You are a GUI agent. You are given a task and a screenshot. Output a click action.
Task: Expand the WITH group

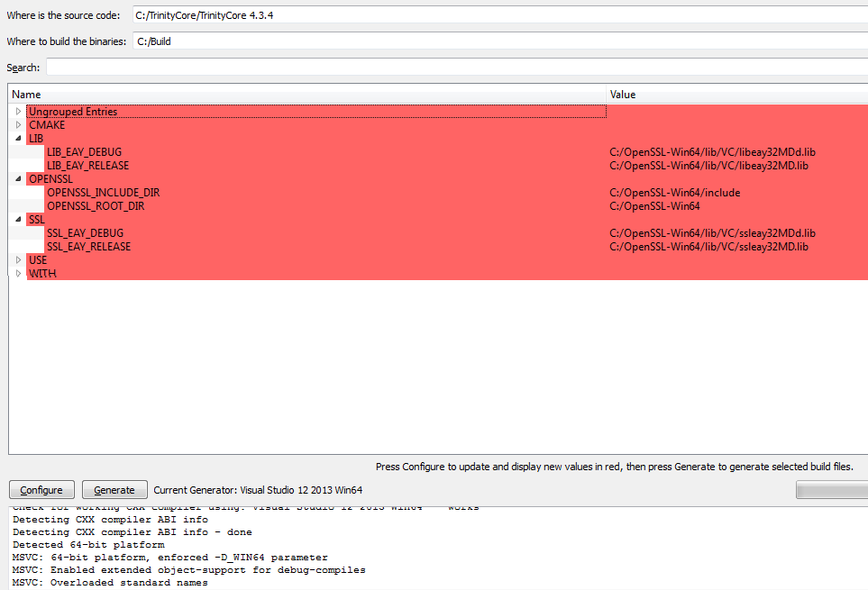(18, 274)
